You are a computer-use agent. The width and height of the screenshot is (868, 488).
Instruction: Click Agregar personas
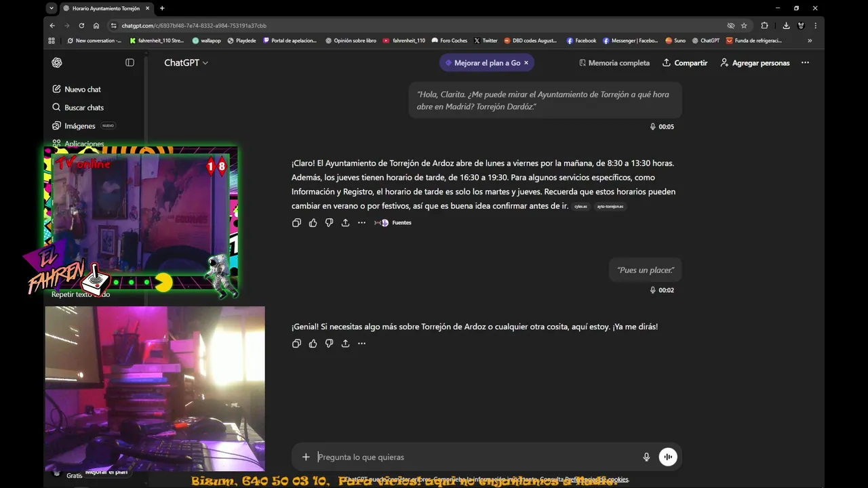click(x=755, y=63)
